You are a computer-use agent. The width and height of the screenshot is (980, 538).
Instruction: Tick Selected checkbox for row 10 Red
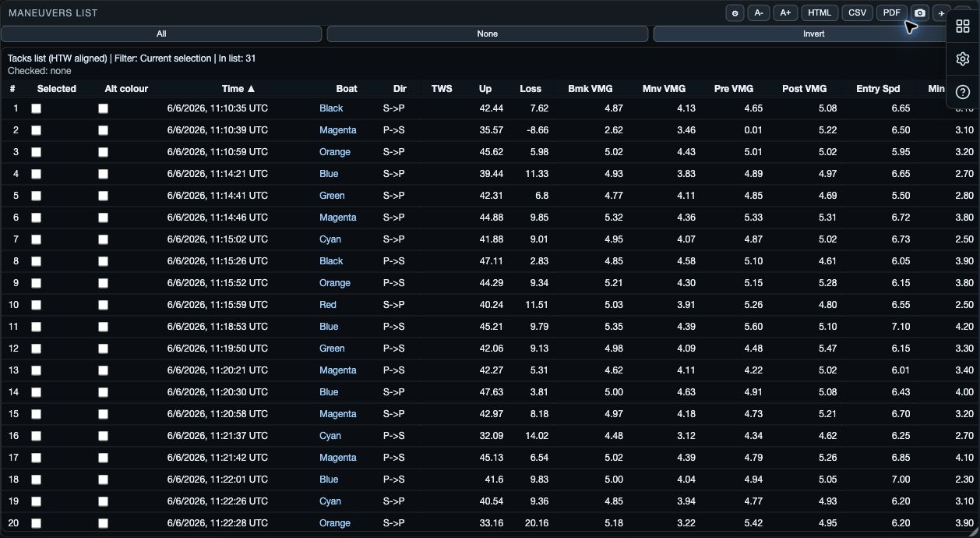[x=36, y=305]
